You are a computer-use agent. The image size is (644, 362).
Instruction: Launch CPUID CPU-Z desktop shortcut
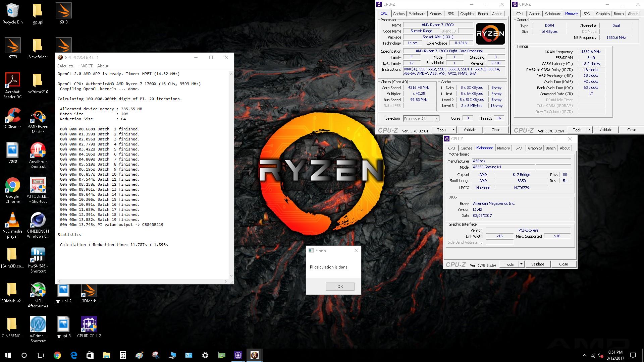(89, 327)
